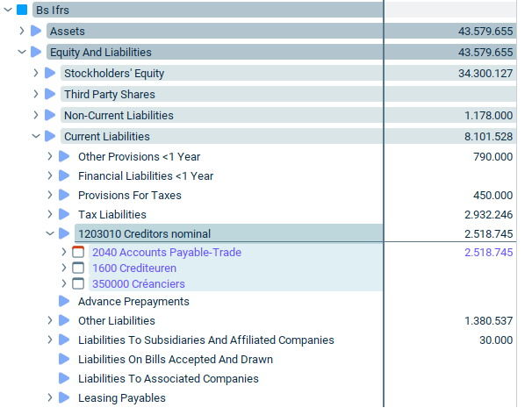The height and width of the screenshot is (415, 532).
Task: Expand the Assets branch chevron
Action: [x=22, y=31]
